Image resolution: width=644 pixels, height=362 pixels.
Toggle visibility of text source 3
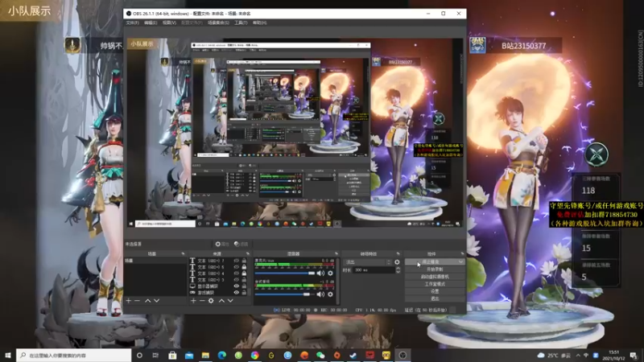coord(237,279)
